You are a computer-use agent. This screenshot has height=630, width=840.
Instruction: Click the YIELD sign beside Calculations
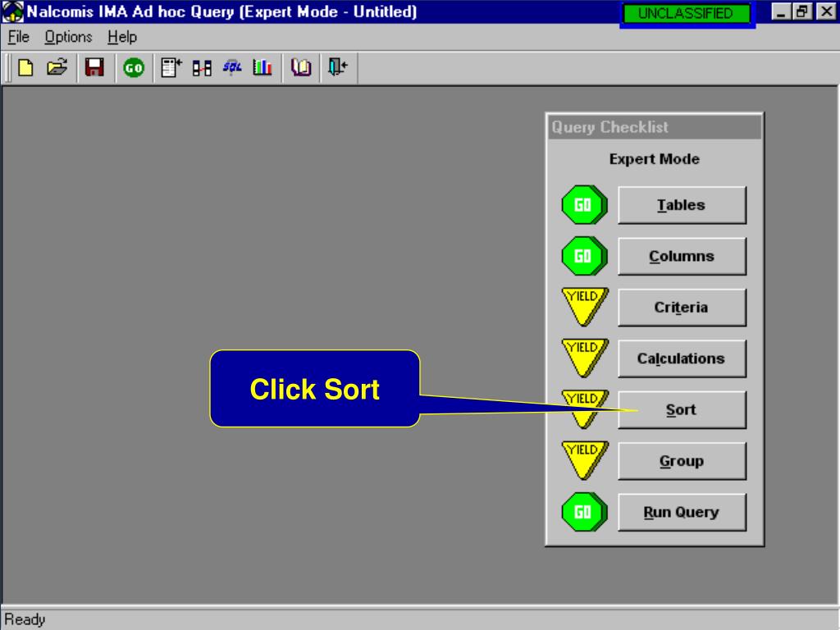[x=585, y=358]
